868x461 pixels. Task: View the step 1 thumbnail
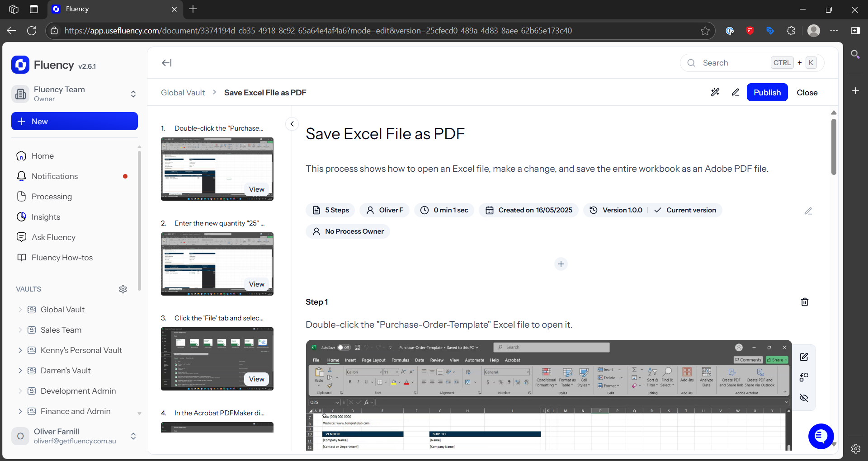[256, 189]
